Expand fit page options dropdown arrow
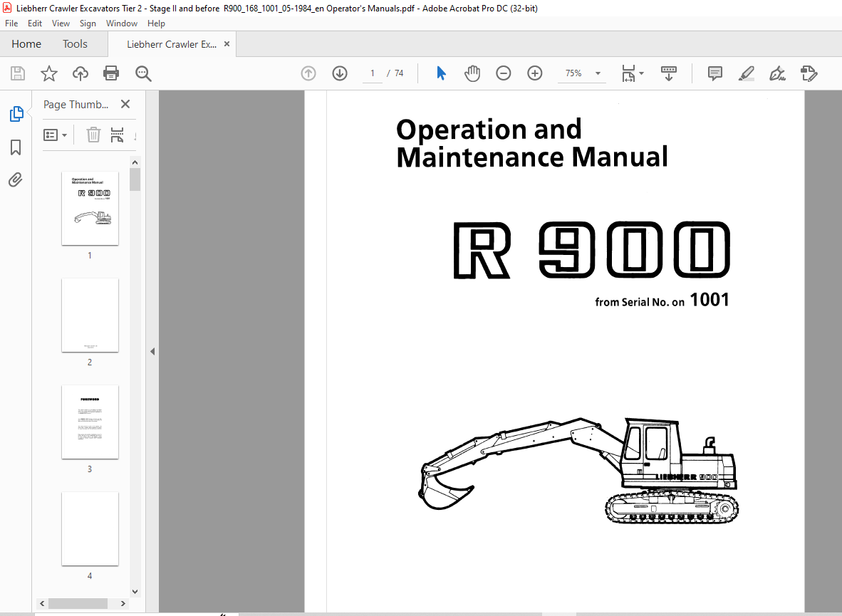Screen dimensions: 842x616 point(642,73)
